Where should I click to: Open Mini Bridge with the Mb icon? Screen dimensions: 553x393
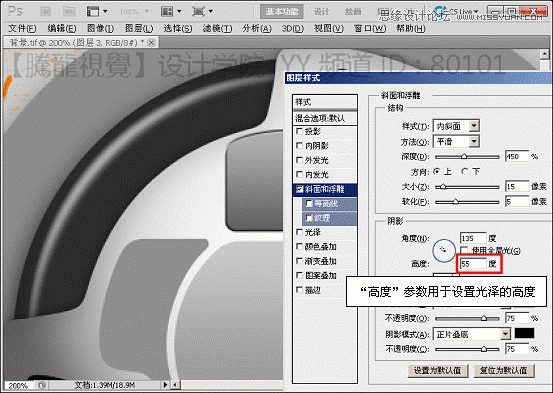[69, 12]
